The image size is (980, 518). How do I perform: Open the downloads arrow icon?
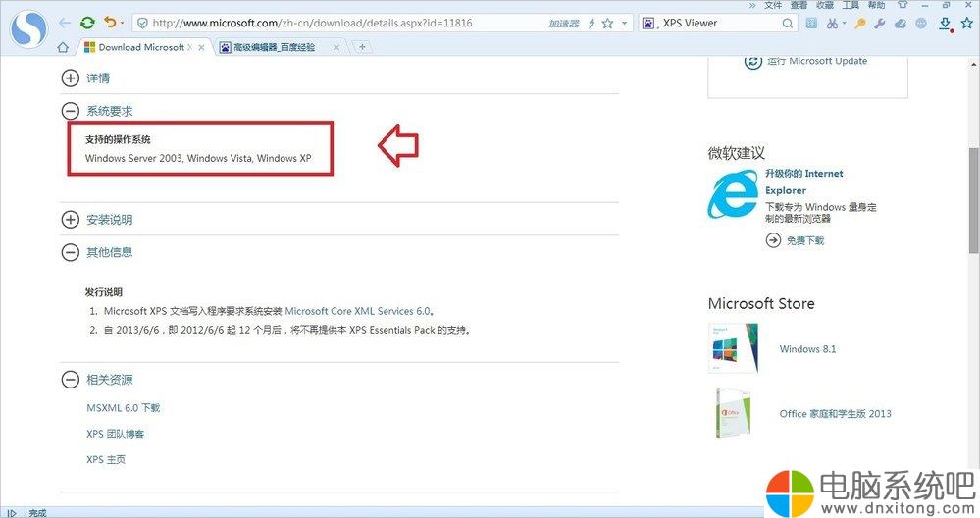coord(945,24)
